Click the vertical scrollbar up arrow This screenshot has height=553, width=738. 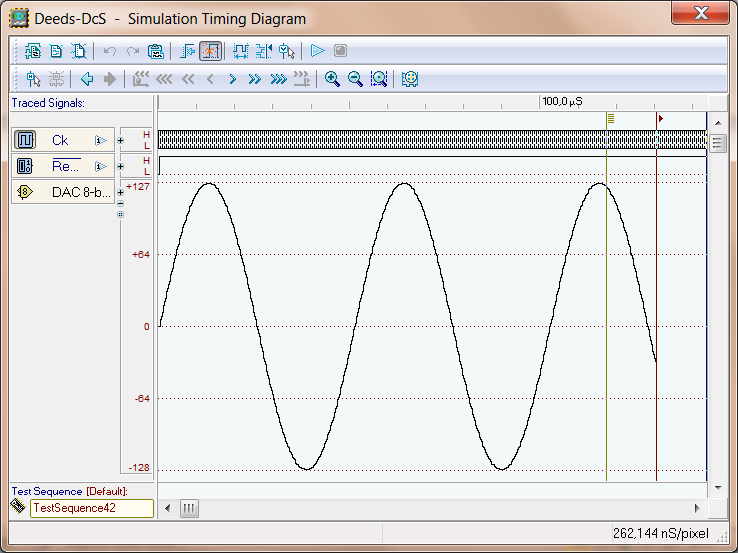click(x=718, y=123)
